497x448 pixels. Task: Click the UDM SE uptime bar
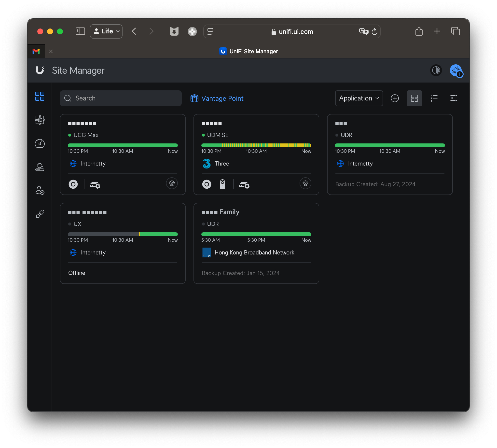coord(256,145)
